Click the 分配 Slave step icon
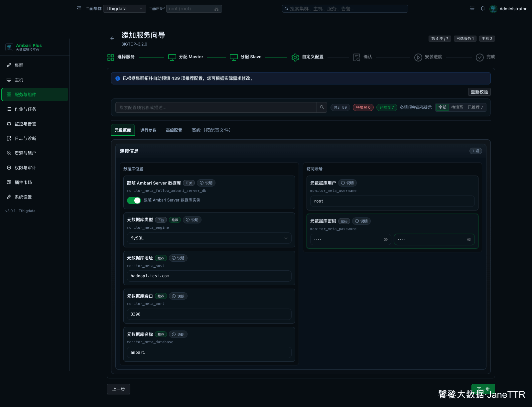 234,57
